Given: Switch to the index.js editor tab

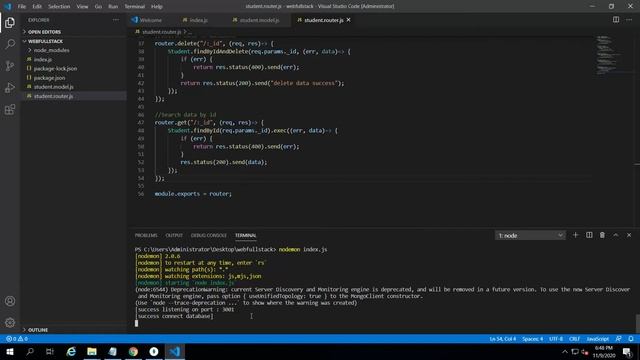Looking at the screenshot, I should pyautogui.click(x=198, y=20).
